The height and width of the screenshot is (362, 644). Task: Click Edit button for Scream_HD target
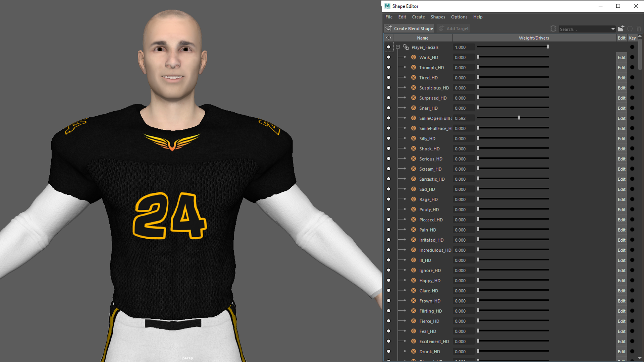(x=621, y=169)
